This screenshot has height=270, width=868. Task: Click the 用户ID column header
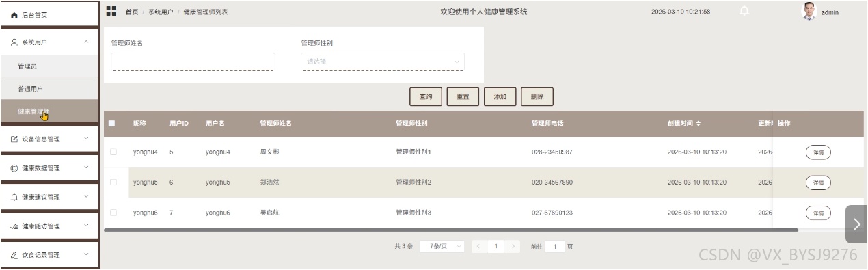tap(179, 124)
